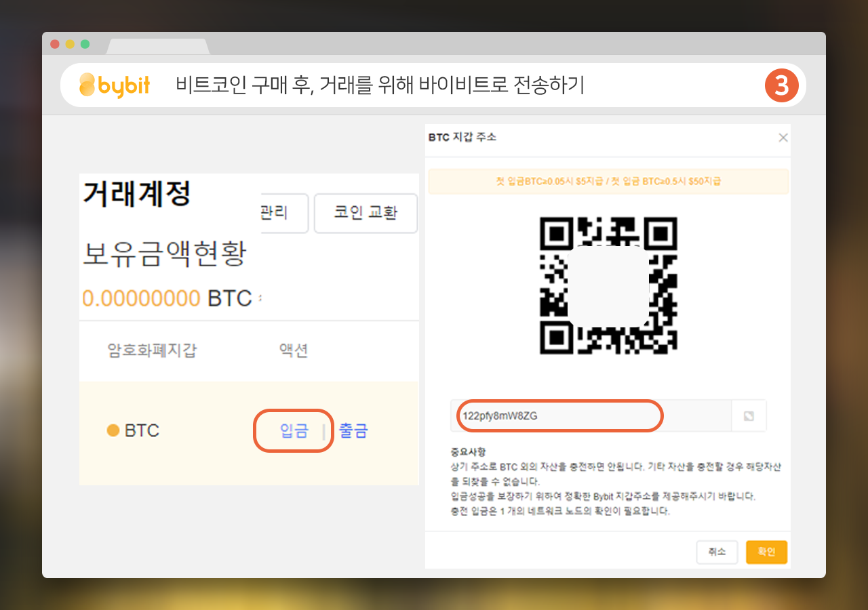This screenshot has width=868, height=610.
Task: Click the 액션 column header
Action: 294,350
